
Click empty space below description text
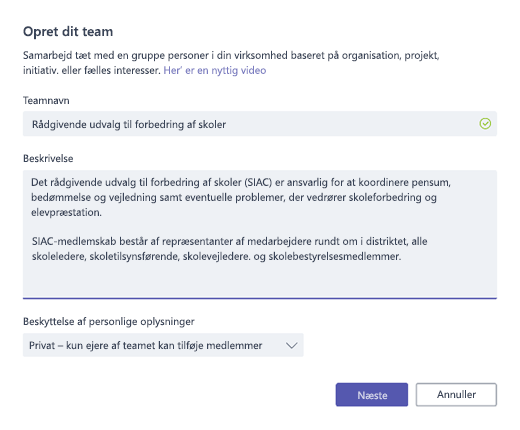260,280
